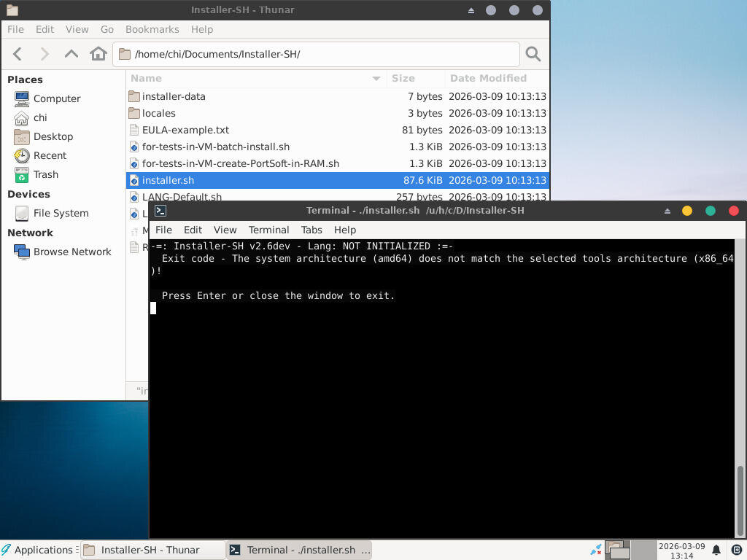Go back with the left arrow in Thunar
The height and width of the screenshot is (560, 747).
pyautogui.click(x=18, y=54)
